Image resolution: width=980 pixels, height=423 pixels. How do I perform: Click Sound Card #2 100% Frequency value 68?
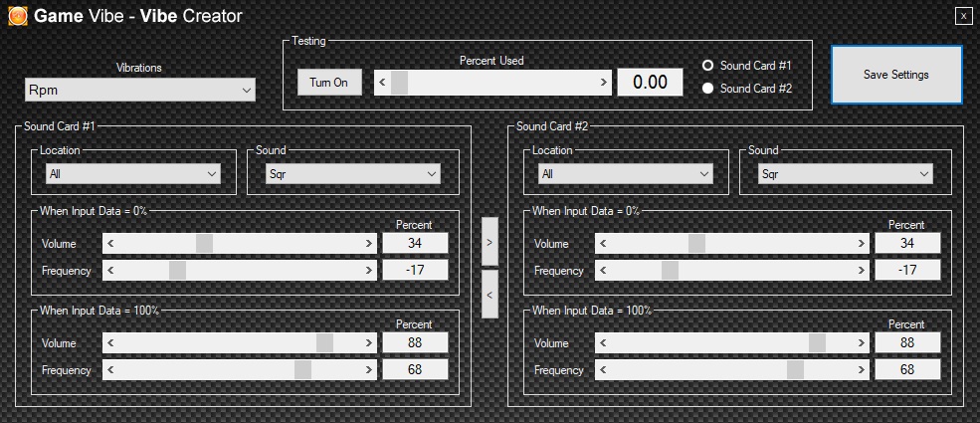coord(907,369)
